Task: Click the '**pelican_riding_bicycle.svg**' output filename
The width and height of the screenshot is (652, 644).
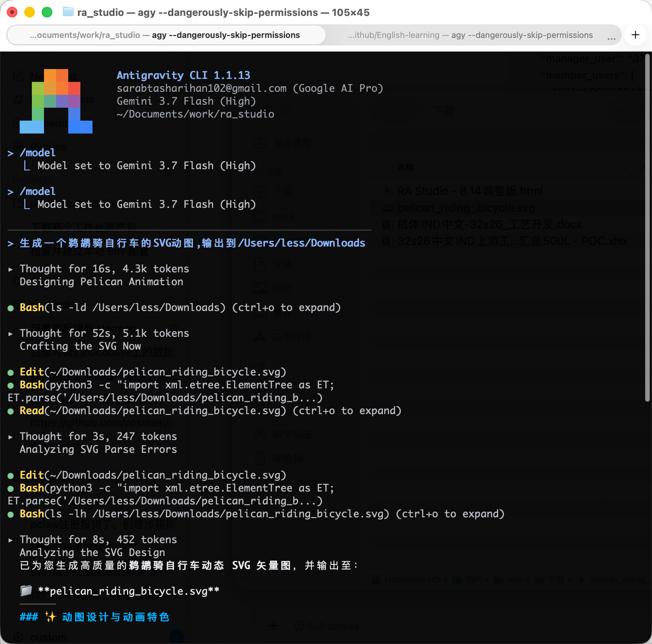Action: (129, 591)
